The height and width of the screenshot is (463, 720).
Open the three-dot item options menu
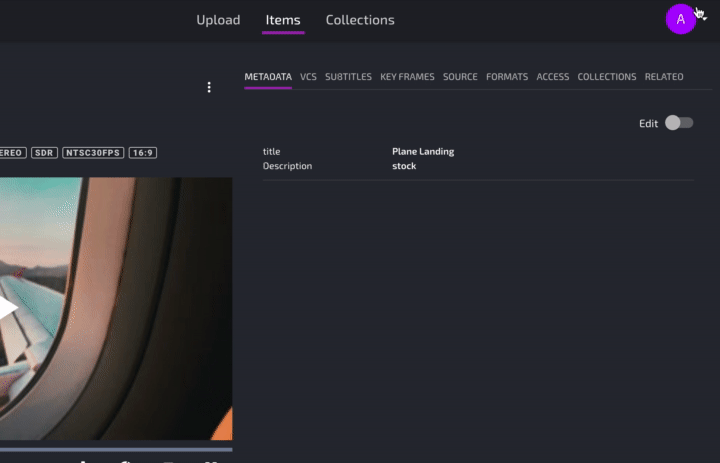click(209, 87)
